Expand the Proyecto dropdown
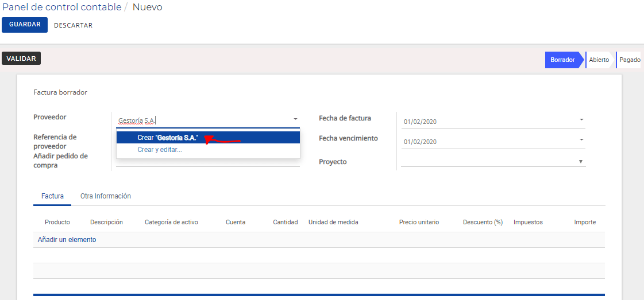644x300 pixels. [x=581, y=162]
